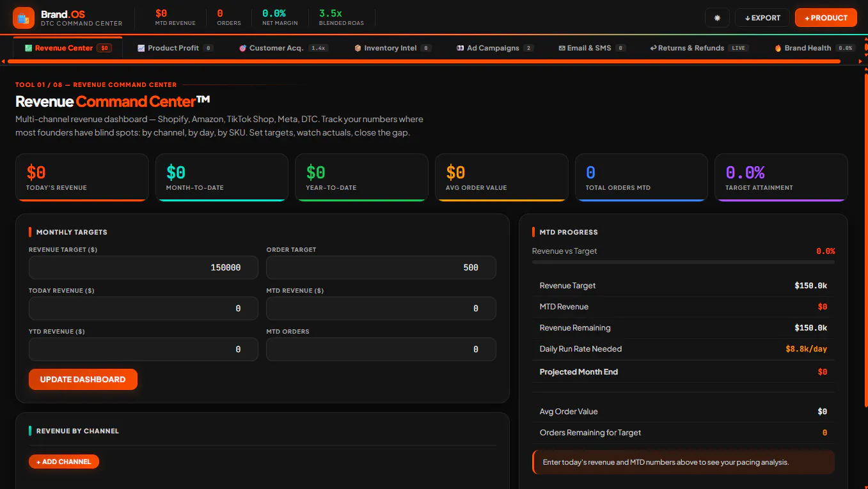Screen dimensions: 868x489
Task: Open the Customer Acq. tab
Action: click(283, 48)
